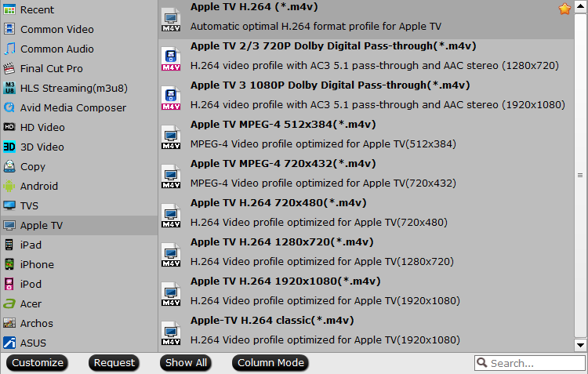
Task: Click the ASUS logo icon
Action: tap(9, 343)
